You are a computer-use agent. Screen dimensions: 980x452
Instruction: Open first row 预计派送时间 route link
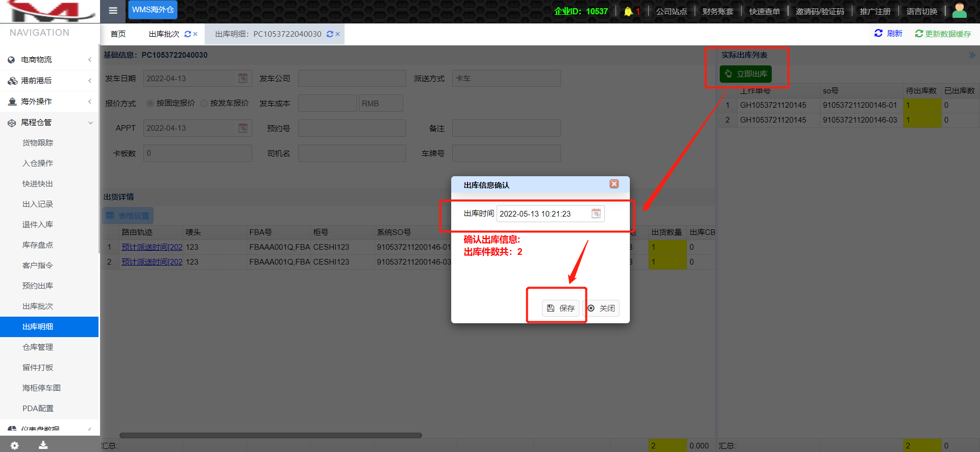[x=152, y=247]
